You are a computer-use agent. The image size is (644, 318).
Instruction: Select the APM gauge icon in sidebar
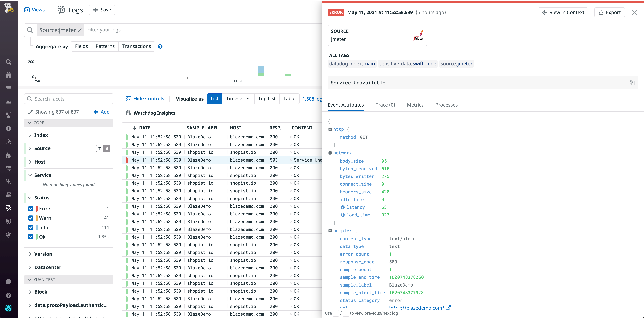click(x=9, y=142)
